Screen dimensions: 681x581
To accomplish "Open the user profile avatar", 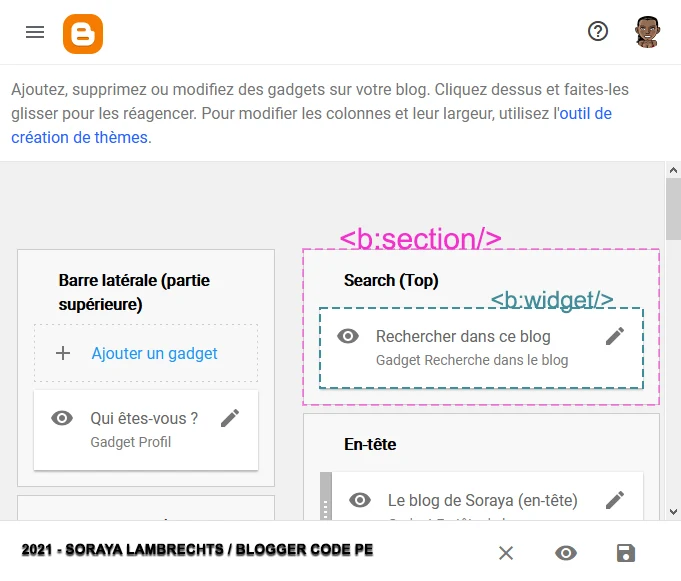I will [x=647, y=31].
